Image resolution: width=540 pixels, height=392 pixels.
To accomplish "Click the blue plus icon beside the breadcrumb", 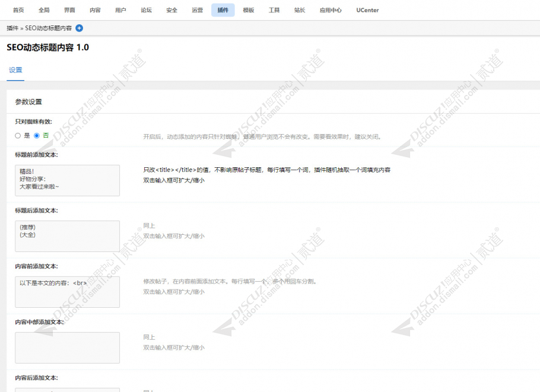I will click(x=79, y=28).
